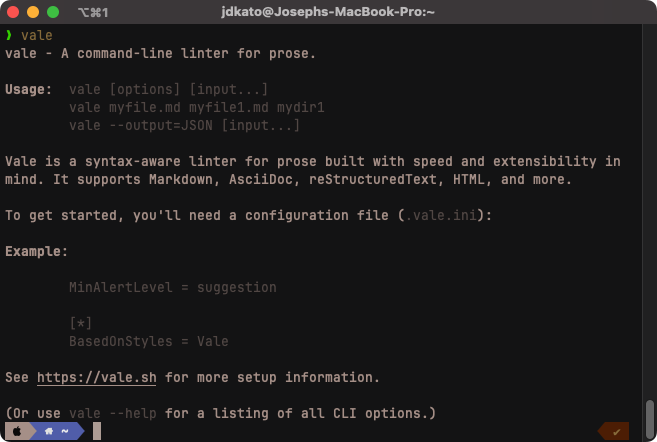Viewport: 657px width, 442px height.
Task: Click the terminal scrollbar thumb
Action: coord(651,413)
